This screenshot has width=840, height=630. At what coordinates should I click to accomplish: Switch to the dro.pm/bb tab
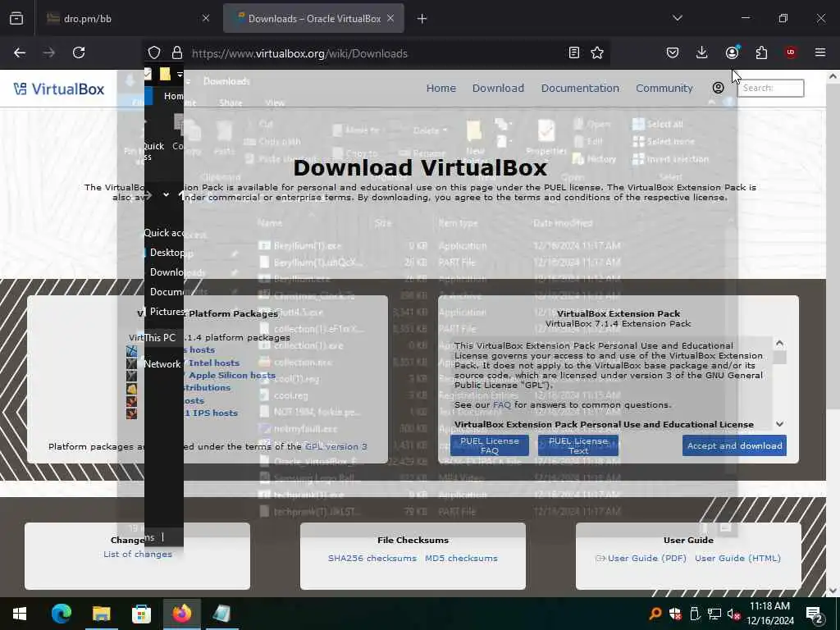pos(127,18)
